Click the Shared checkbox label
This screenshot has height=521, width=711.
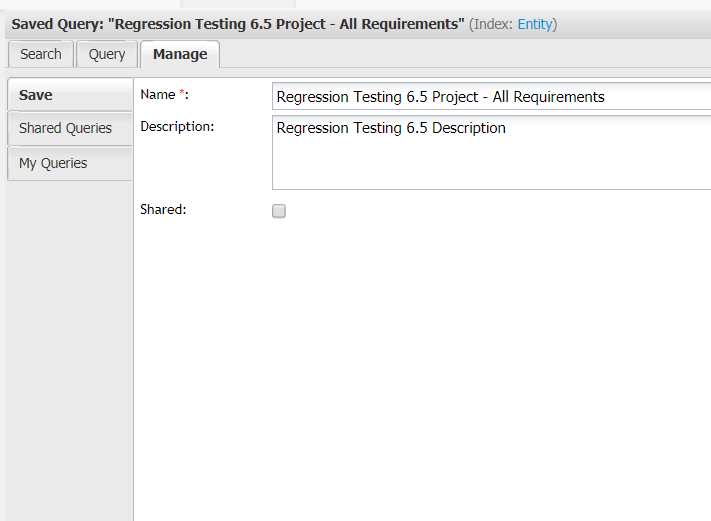[x=163, y=209]
